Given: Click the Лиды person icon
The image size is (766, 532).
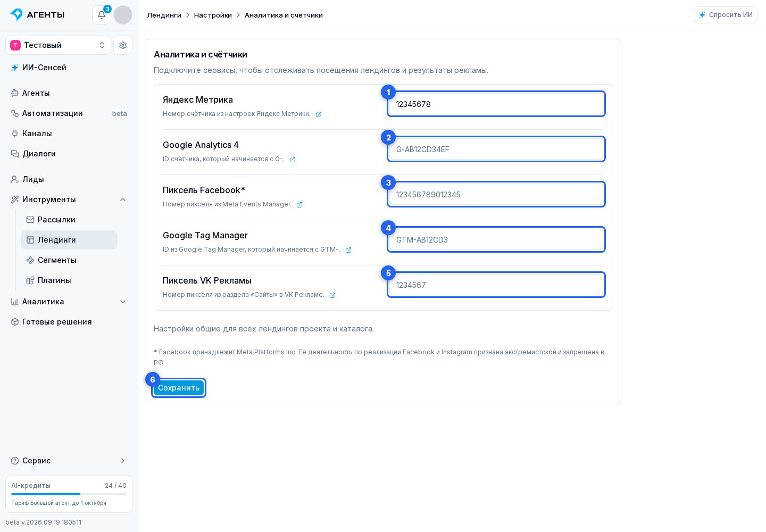Looking at the screenshot, I should 15,179.
